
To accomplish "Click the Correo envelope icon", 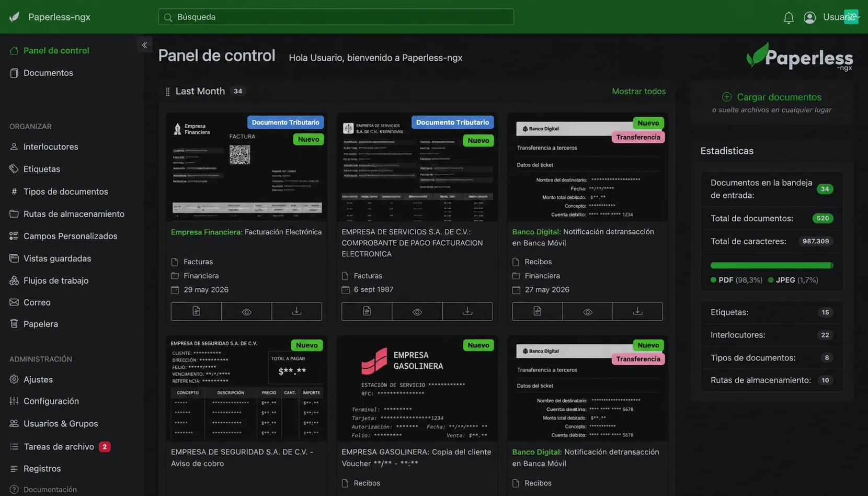I will (14, 302).
